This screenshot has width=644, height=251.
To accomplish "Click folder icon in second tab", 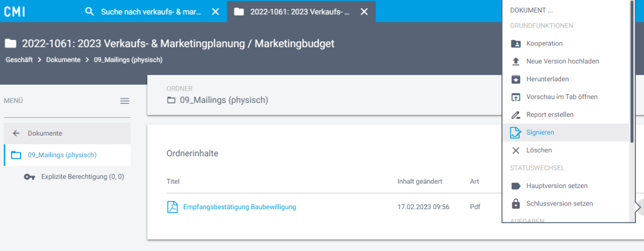I will coord(239,12).
